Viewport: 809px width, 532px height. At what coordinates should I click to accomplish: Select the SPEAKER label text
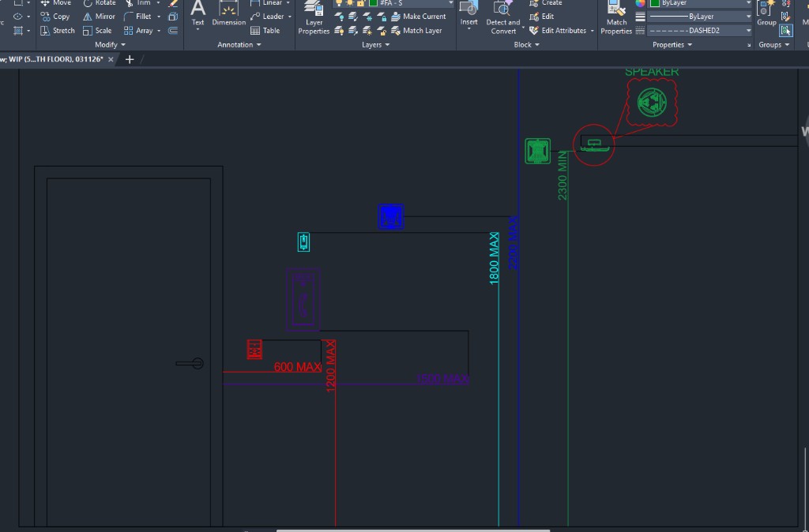coord(652,72)
